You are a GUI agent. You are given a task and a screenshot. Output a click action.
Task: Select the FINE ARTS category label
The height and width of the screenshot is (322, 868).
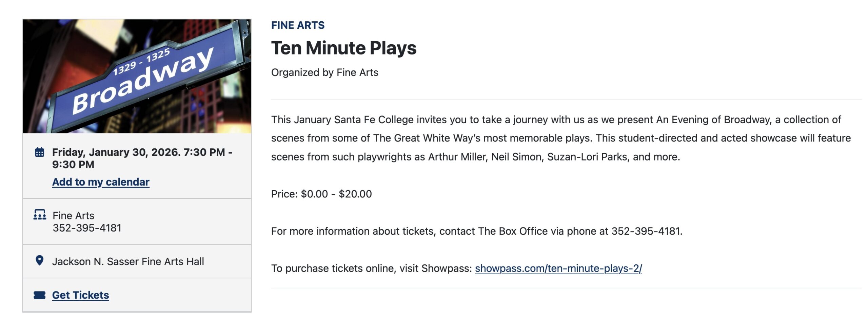click(x=298, y=25)
